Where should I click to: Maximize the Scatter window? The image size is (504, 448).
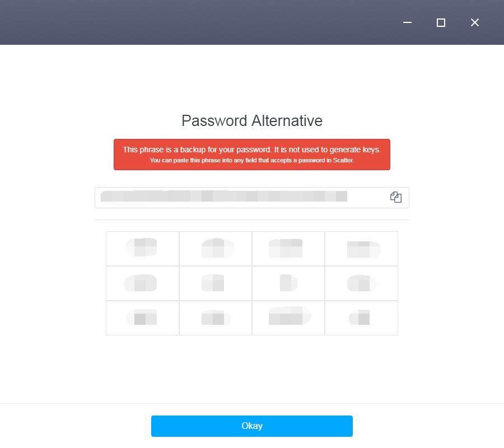click(x=441, y=22)
